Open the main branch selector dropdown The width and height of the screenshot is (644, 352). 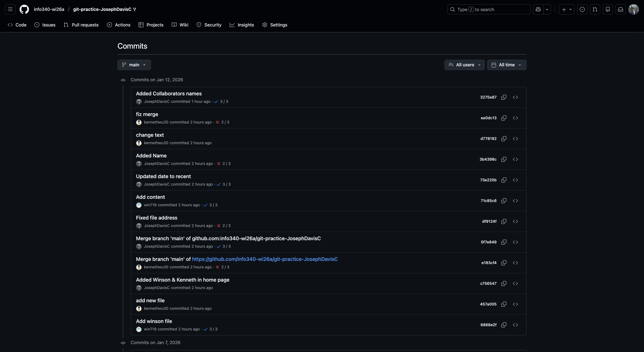tap(134, 65)
